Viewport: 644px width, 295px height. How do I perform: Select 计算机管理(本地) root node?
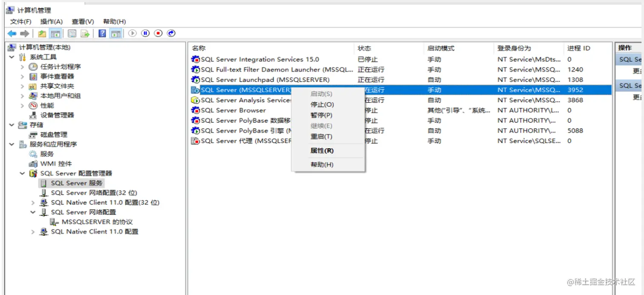coord(45,47)
